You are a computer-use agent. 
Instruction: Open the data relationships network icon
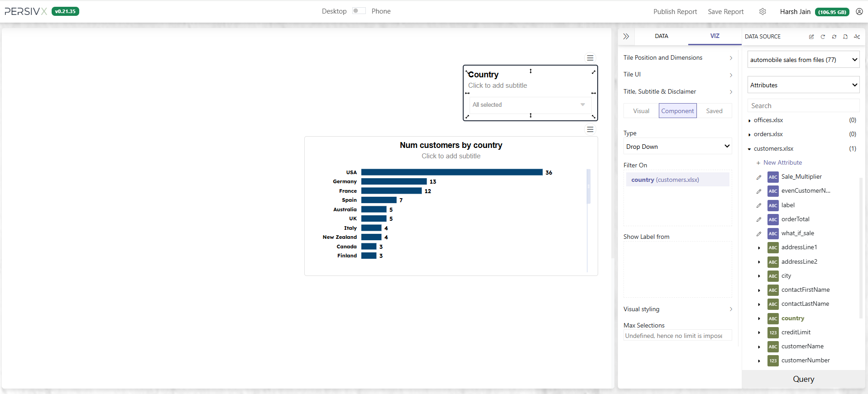click(857, 37)
